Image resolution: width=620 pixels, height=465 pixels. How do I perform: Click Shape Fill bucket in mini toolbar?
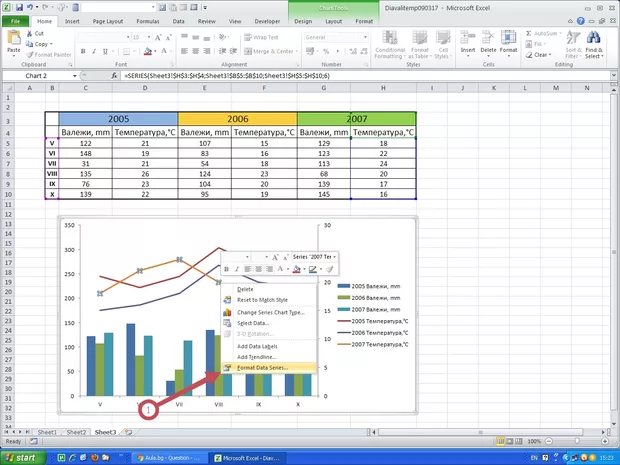296,269
